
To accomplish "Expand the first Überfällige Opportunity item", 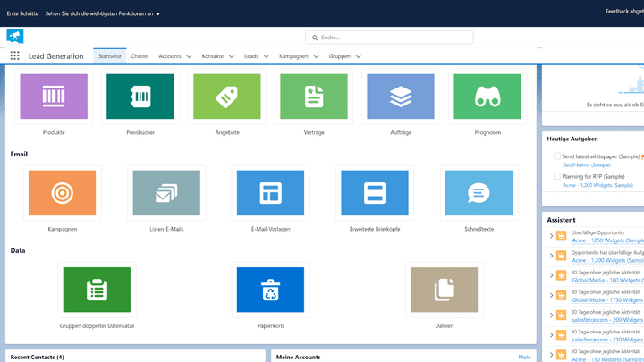I will (x=551, y=236).
